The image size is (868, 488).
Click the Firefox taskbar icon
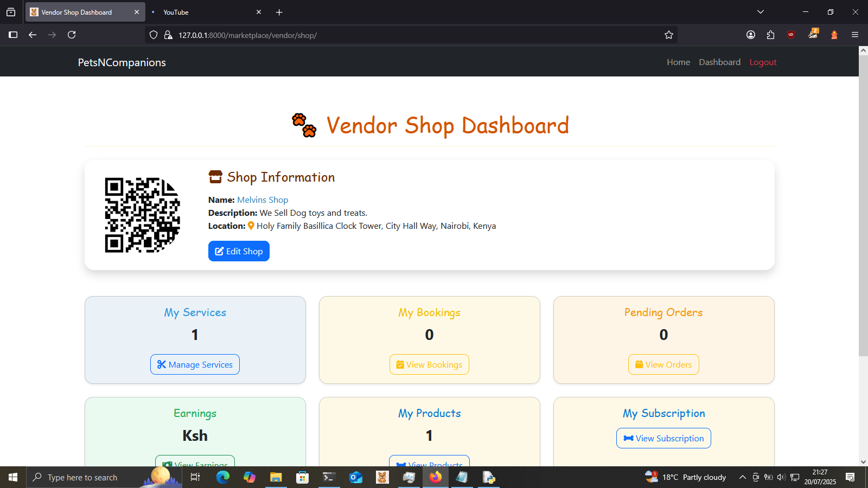tap(436, 477)
